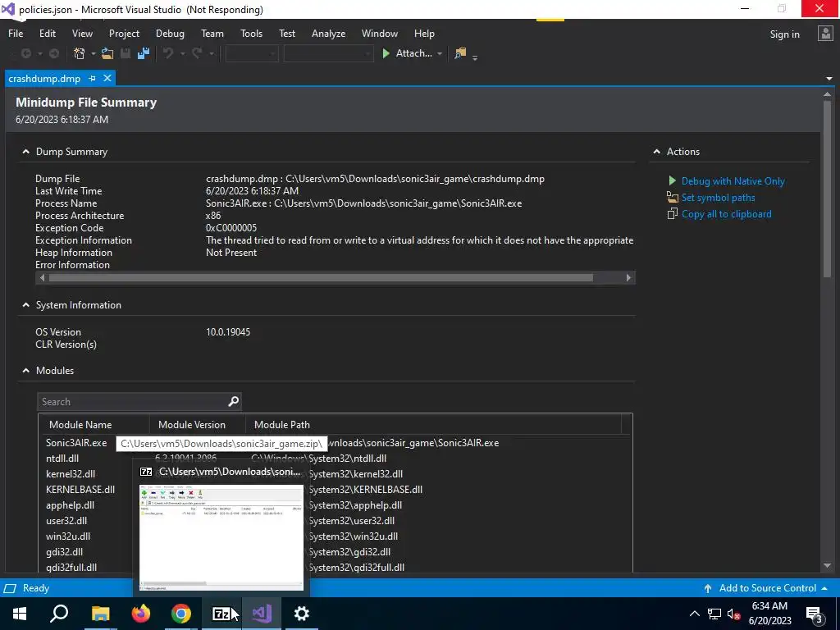Open the Undo history dropdown arrow

(x=182, y=53)
